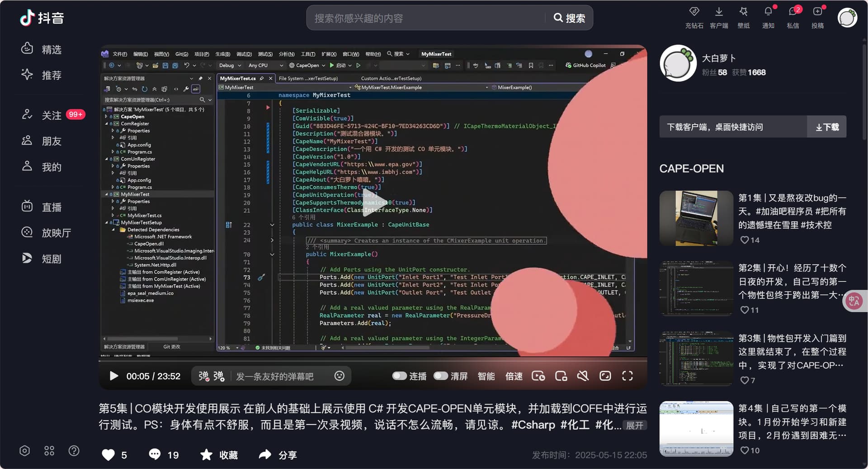Open the 精选 sidebar section

tap(42, 49)
